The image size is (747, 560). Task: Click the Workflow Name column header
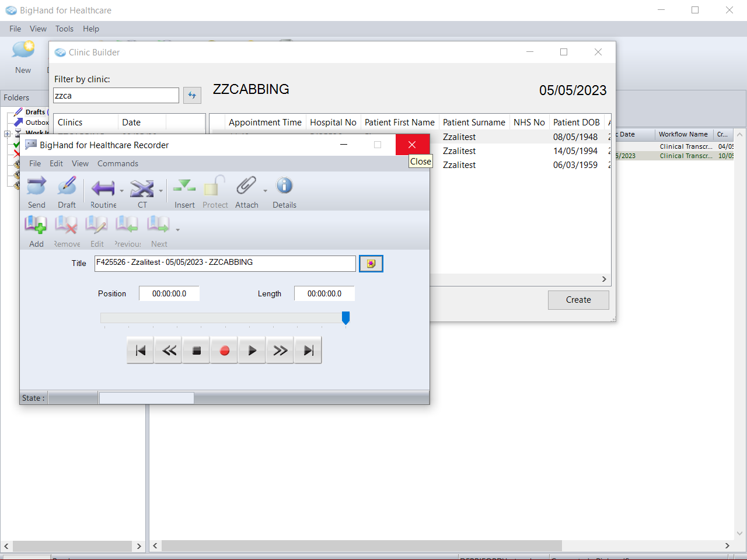pos(683,134)
